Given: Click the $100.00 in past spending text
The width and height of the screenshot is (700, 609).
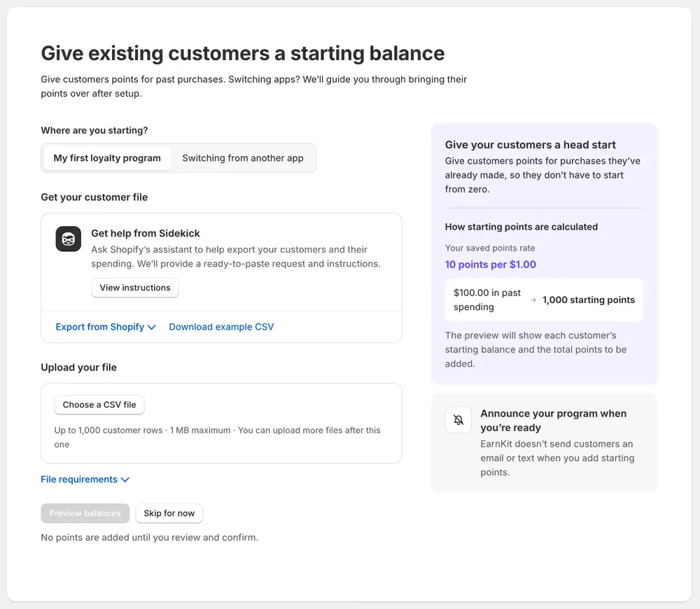Looking at the screenshot, I should click(486, 300).
